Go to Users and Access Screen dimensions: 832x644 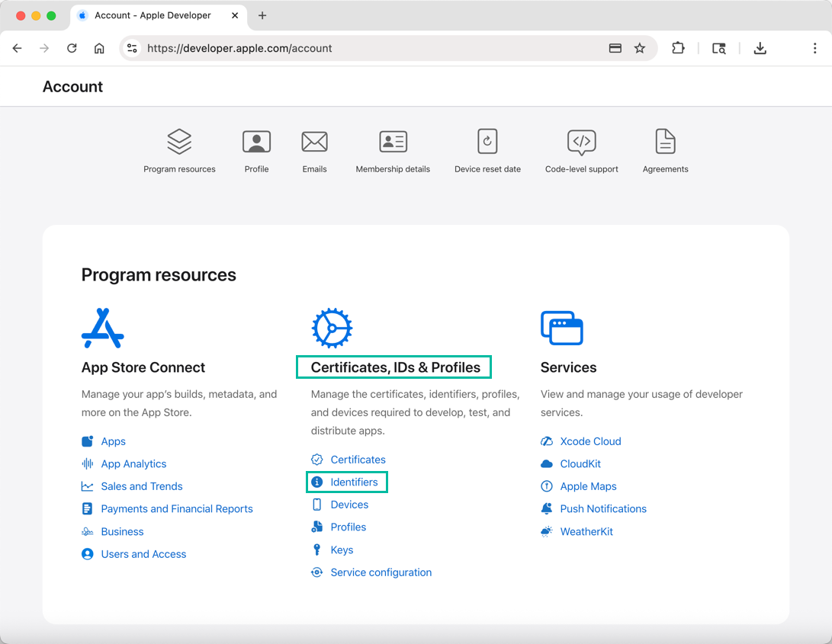[143, 554]
